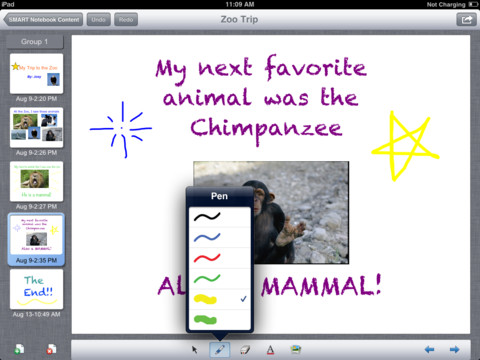Select the arrow pointer tool

pos(195,349)
